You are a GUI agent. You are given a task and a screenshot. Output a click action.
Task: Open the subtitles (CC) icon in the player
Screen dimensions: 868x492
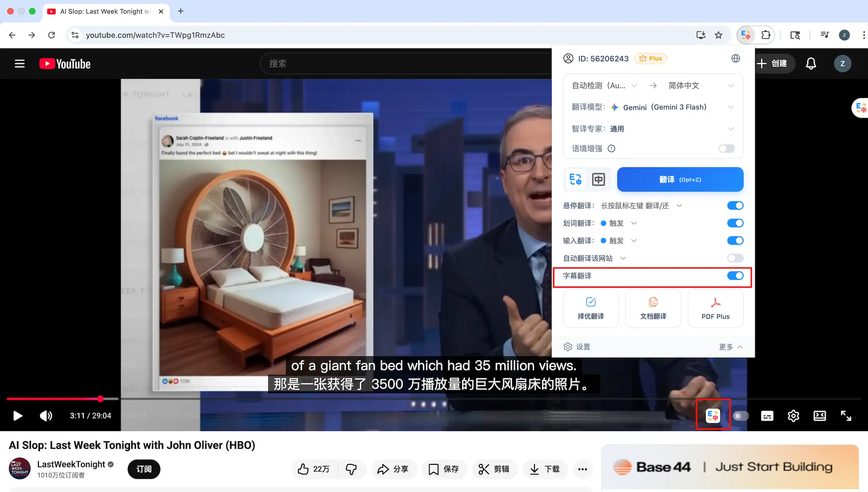(x=767, y=416)
